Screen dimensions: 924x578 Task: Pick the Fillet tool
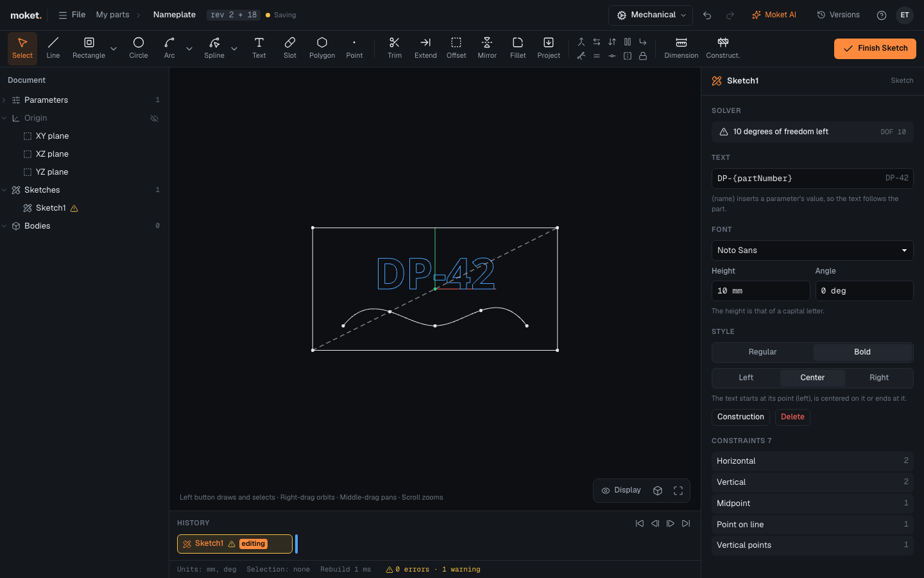518,48
